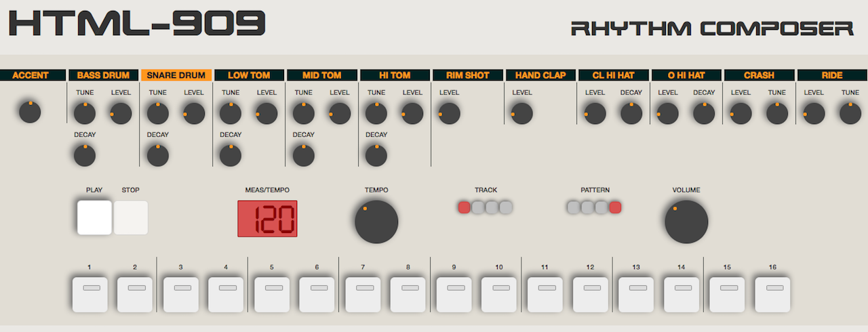The image size is (868, 332).
Task: Click the Rim Shot LEVEL knob
Action: tap(449, 113)
